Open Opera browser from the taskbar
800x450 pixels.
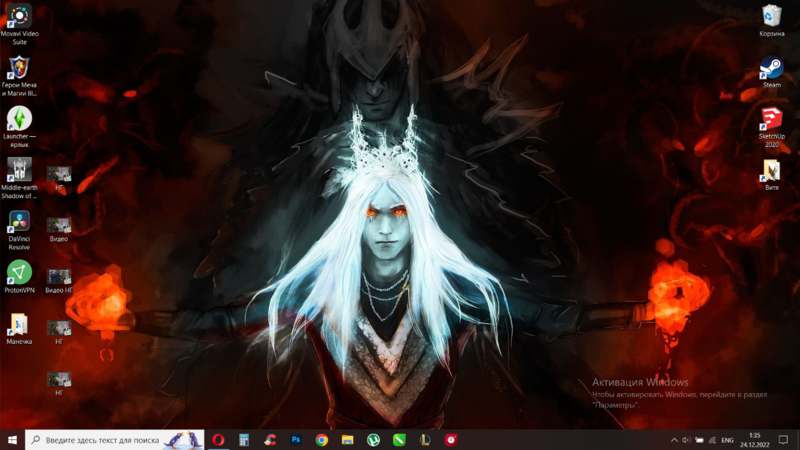tap(218, 440)
